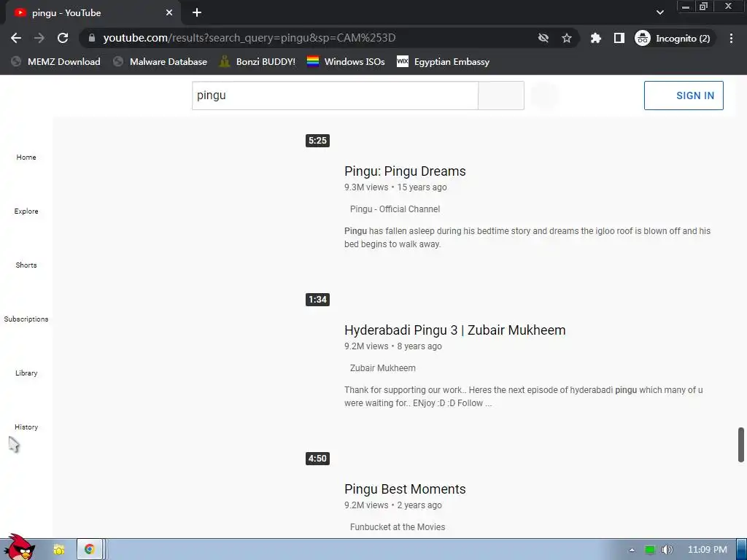Open the Bonzi BUDDY! bookmark
The height and width of the screenshot is (560, 747).
pyautogui.click(x=258, y=61)
